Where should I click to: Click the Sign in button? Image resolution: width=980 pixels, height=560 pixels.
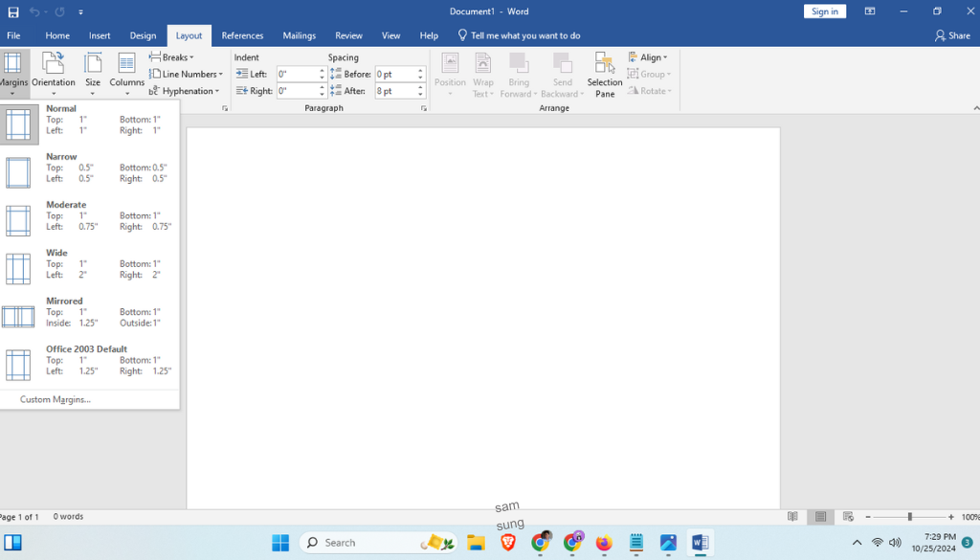(x=825, y=11)
